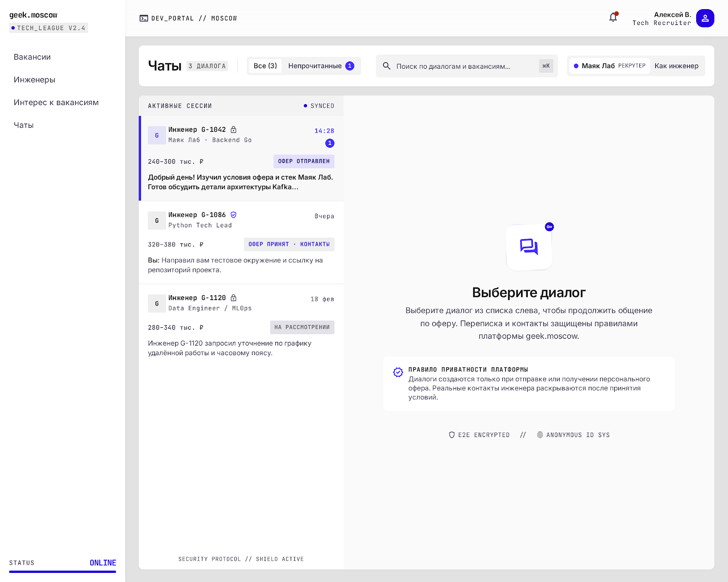Click the TECH_LEAGUE V2.4 badge
Image resolution: width=728 pixels, height=582 pixels.
coord(48,28)
